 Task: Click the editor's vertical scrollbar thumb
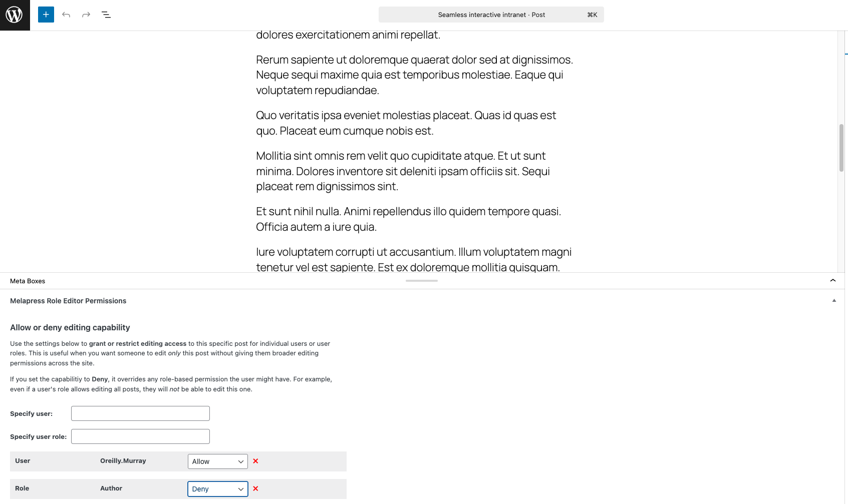841,148
